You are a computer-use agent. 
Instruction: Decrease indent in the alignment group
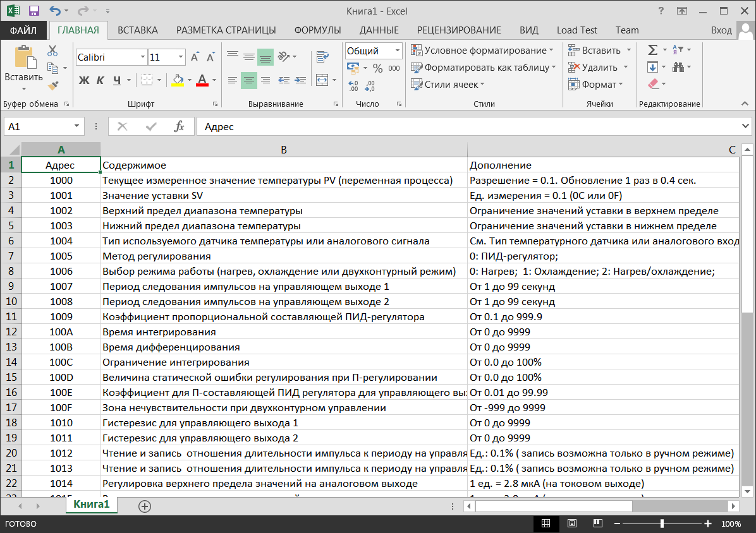pyautogui.click(x=284, y=80)
